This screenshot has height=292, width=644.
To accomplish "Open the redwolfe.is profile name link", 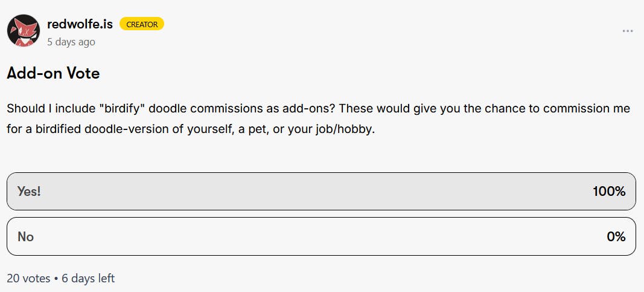I will (x=81, y=24).
